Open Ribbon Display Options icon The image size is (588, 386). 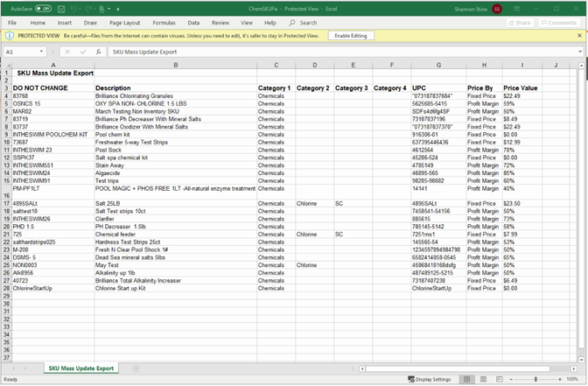point(517,9)
